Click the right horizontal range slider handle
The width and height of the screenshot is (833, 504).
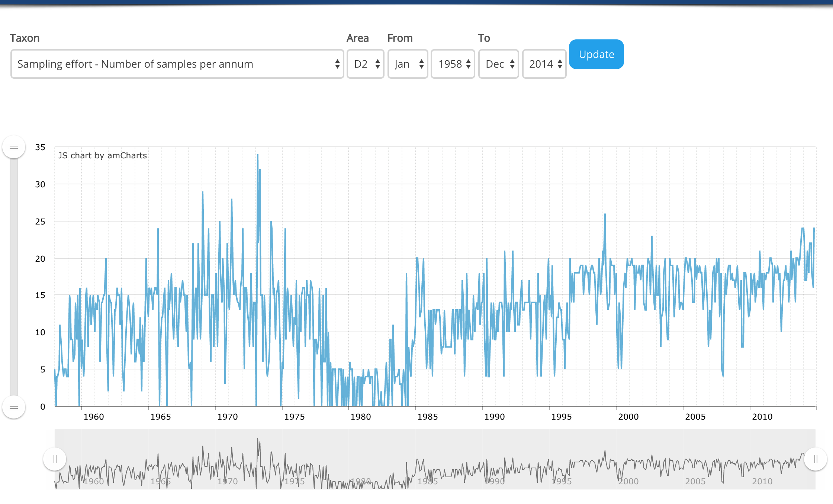tap(816, 459)
